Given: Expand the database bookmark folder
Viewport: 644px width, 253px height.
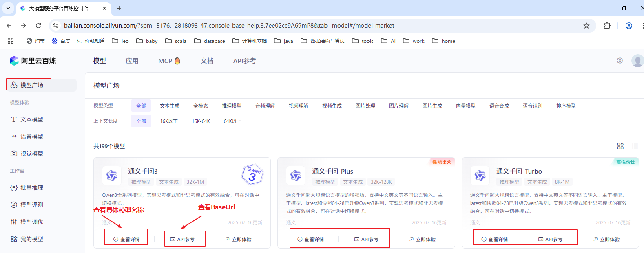Looking at the screenshot, I should tap(210, 41).
